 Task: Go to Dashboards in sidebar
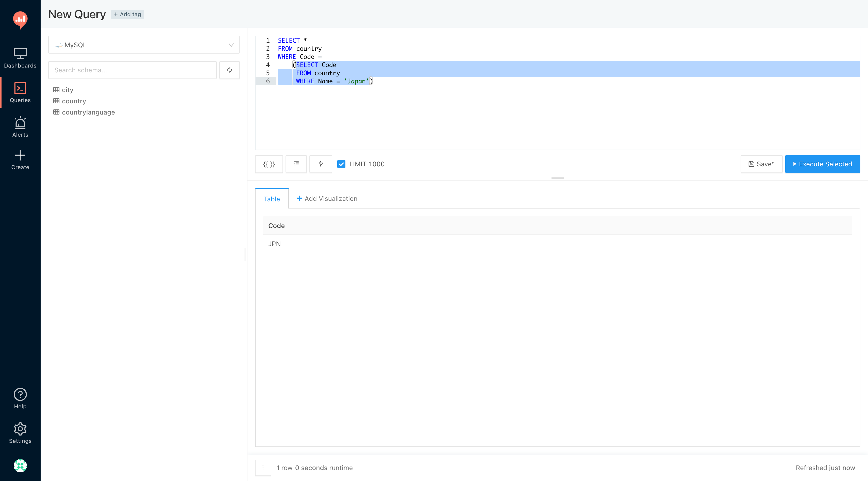pyautogui.click(x=20, y=58)
